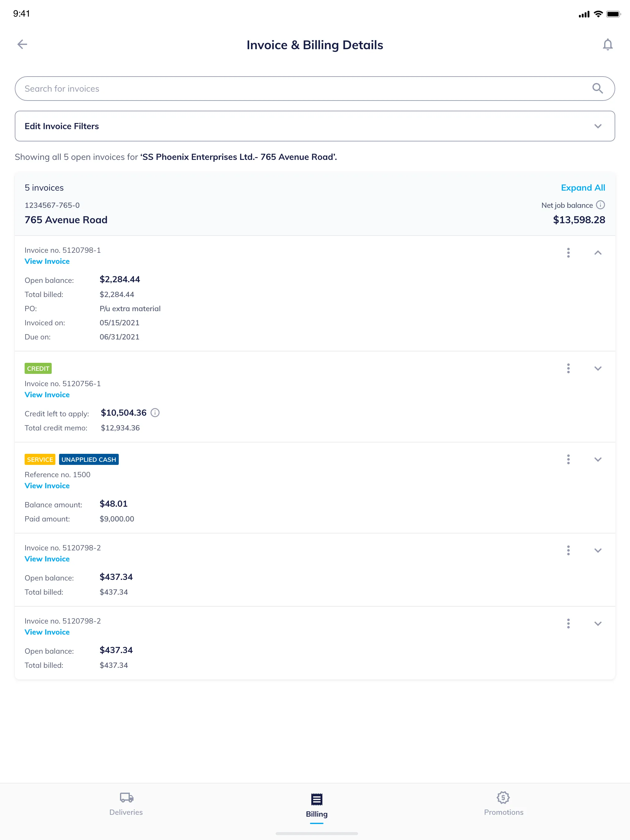Viewport: 630px width, 840px height.
Task: Tap the back arrow icon
Action: [x=22, y=44]
